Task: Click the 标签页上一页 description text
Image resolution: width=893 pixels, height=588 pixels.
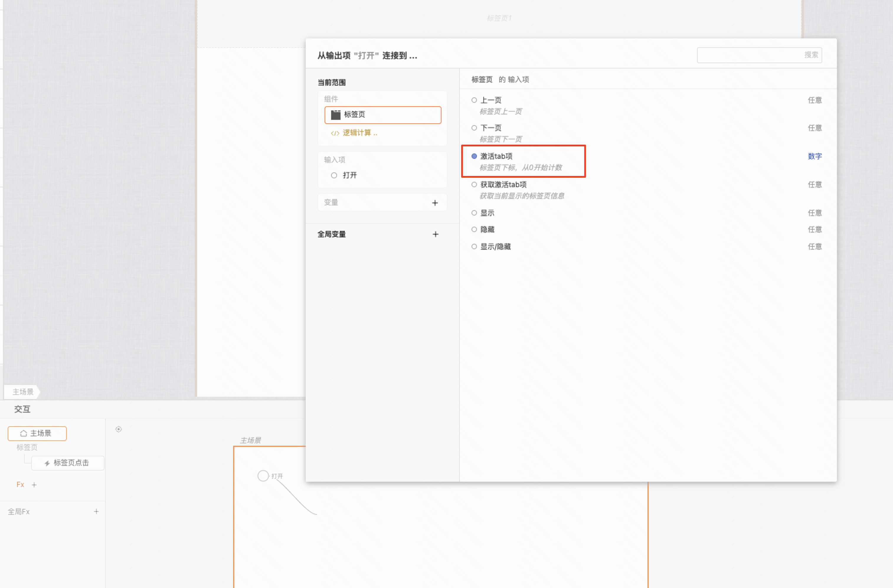Action: click(501, 112)
